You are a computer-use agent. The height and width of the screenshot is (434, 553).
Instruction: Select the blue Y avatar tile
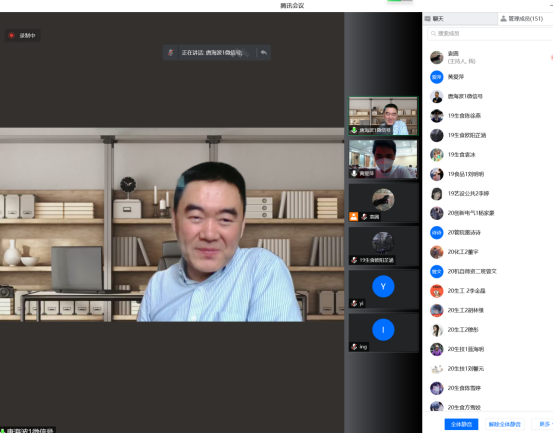point(383,290)
